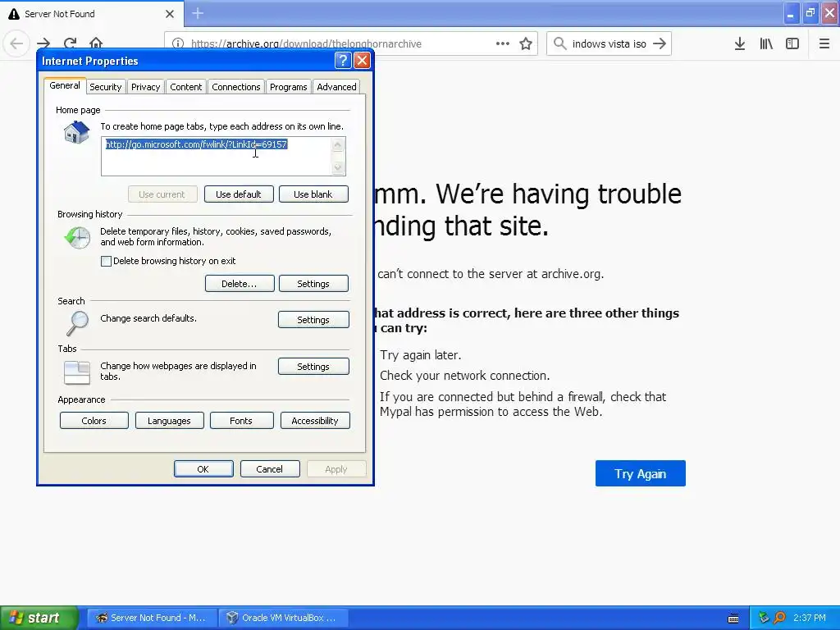Image resolution: width=840 pixels, height=630 pixels.
Task: Toggle the sidebar toolbar icon
Action: point(792,44)
